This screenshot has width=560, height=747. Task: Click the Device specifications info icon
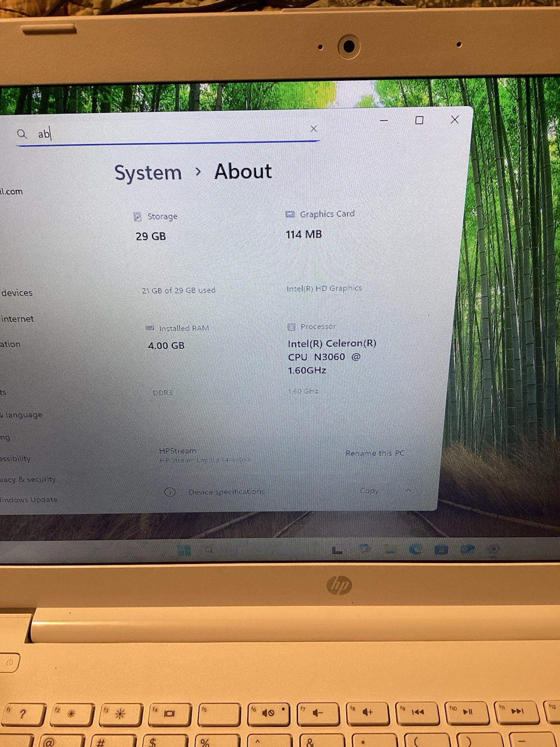(x=170, y=492)
